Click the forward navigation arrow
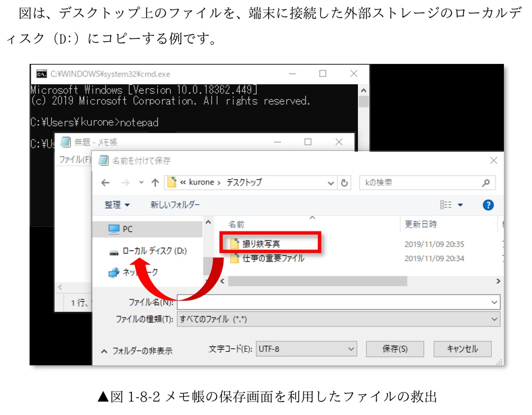The height and width of the screenshot is (415, 532). tap(125, 183)
